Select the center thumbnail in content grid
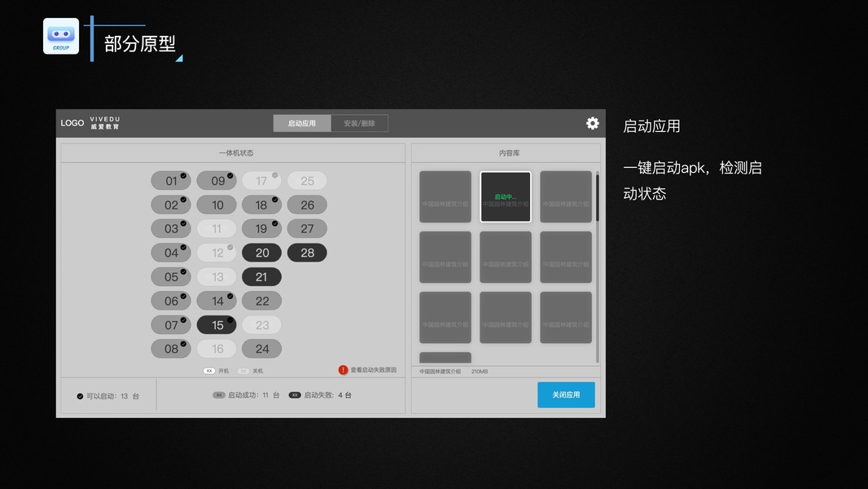This screenshot has height=489, width=868. pyautogui.click(x=506, y=257)
